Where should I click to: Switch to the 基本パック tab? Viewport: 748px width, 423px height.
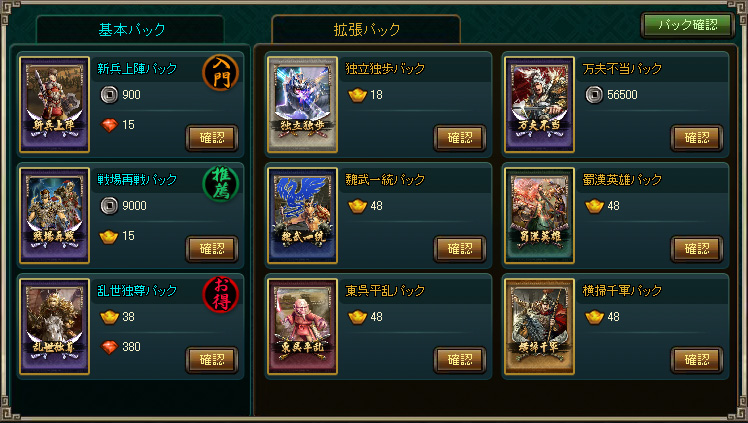[131, 30]
